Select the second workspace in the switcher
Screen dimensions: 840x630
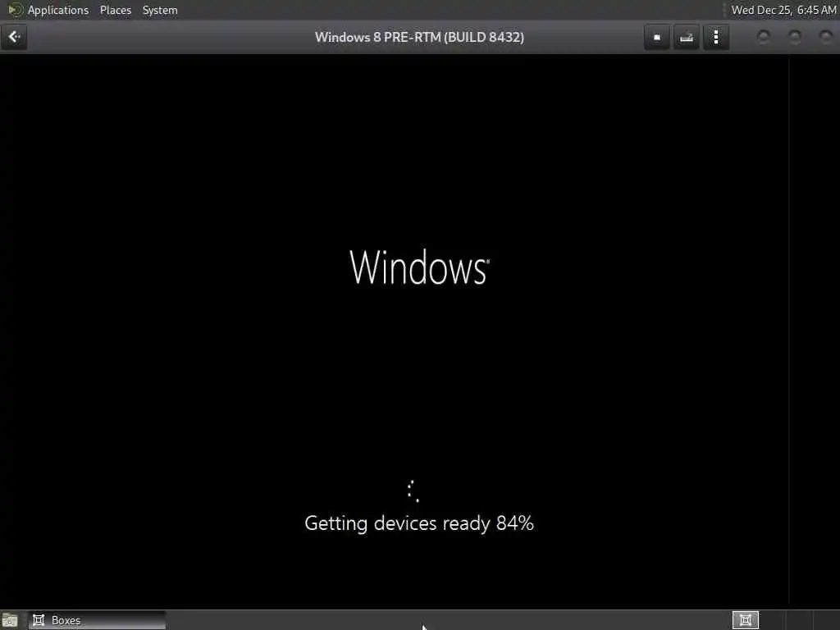[x=773, y=620]
